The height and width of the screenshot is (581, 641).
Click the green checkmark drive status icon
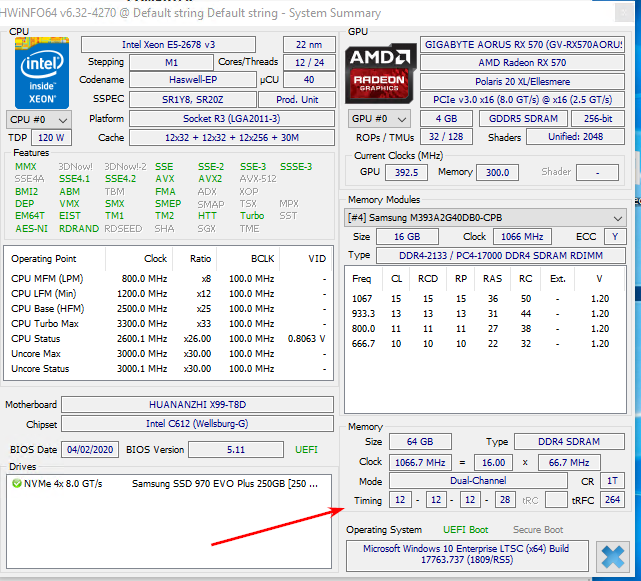tap(18, 483)
